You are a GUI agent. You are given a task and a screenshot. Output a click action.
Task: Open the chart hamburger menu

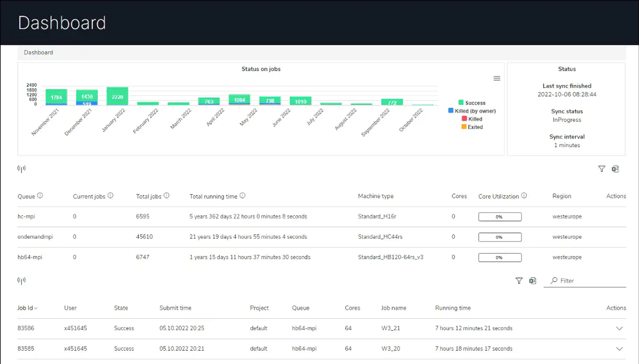(497, 78)
